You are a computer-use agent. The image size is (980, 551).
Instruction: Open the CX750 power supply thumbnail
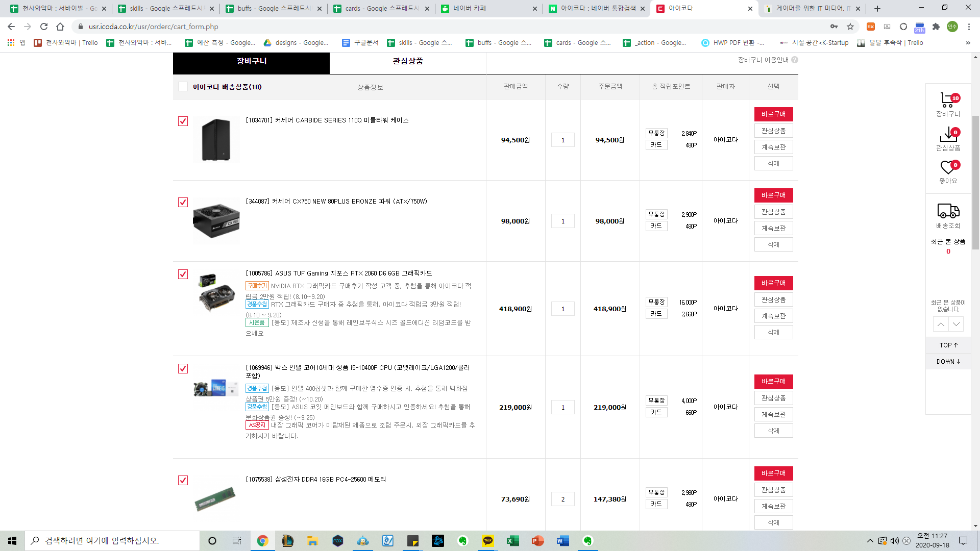[216, 221]
